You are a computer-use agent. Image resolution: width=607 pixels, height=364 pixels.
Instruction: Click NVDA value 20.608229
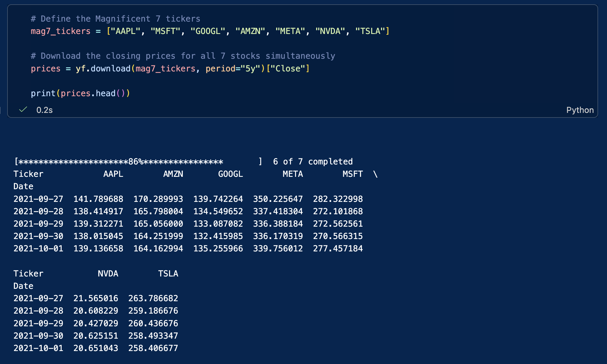[x=96, y=311]
